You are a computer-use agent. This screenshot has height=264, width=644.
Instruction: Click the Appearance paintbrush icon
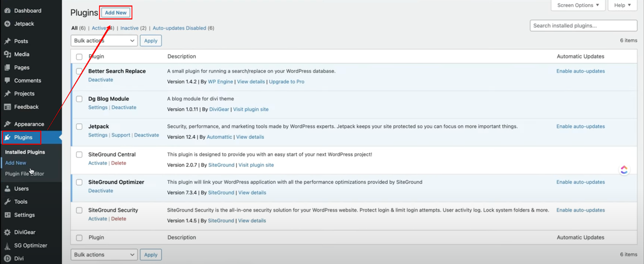(x=7, y=124)
